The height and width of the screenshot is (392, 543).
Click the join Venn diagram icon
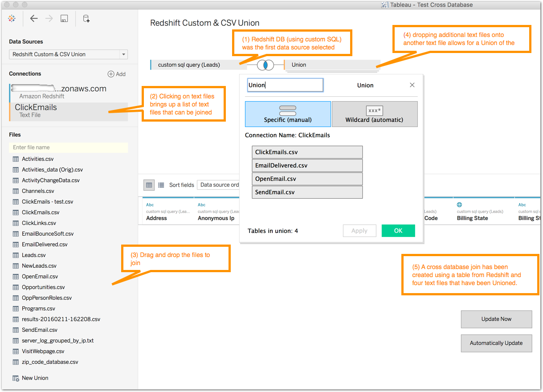click(x=265, y=65)
